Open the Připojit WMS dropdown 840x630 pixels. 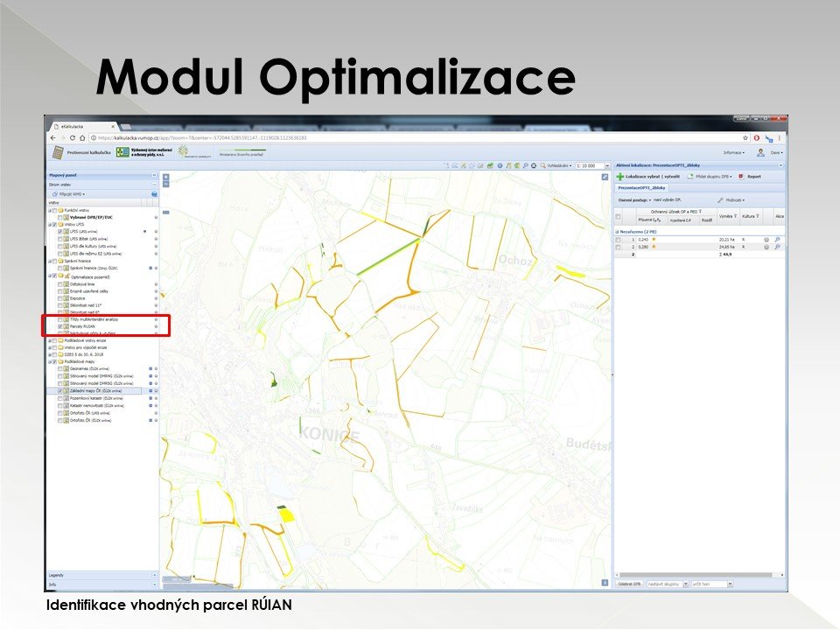point(72,193)
